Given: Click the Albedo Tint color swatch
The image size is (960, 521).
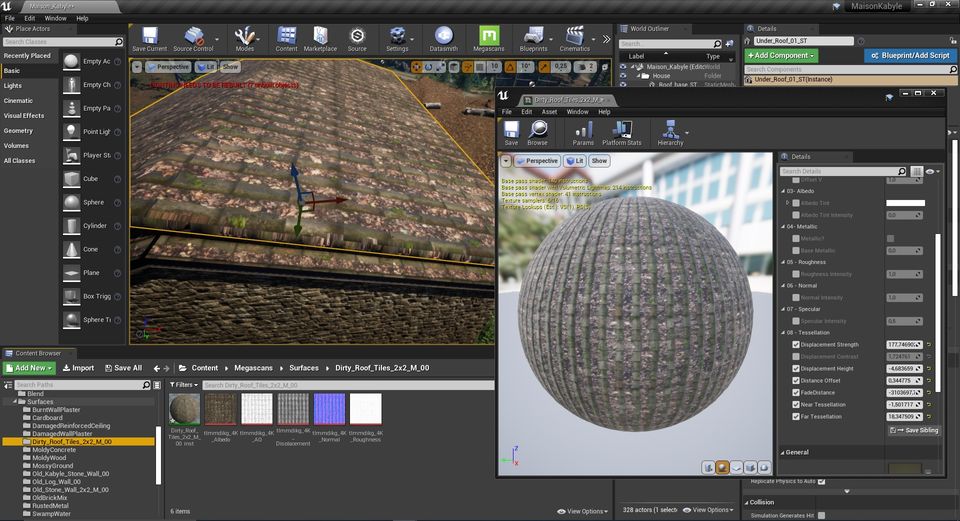Looking at the screenshot, I should [905, 203].
